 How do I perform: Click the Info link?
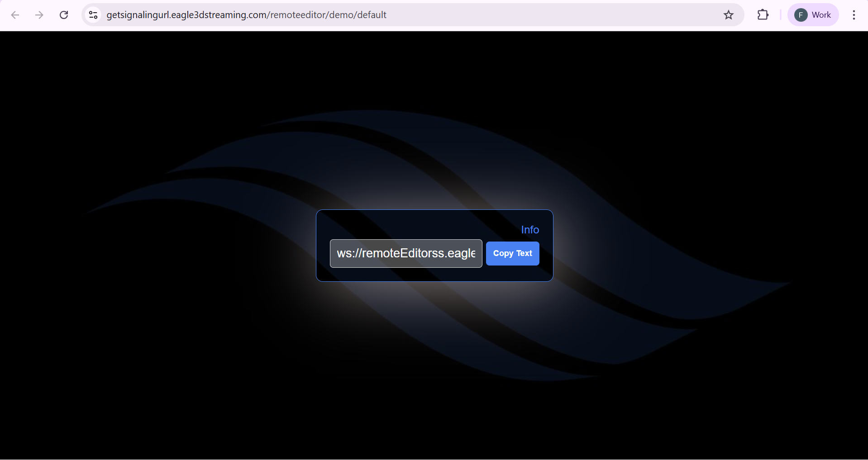tap(529, 230)
